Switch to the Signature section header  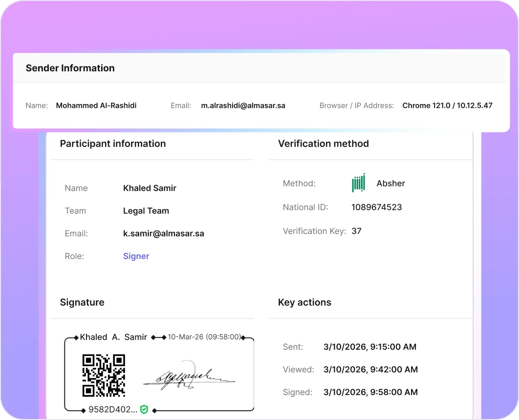click(x=82, y=302)
